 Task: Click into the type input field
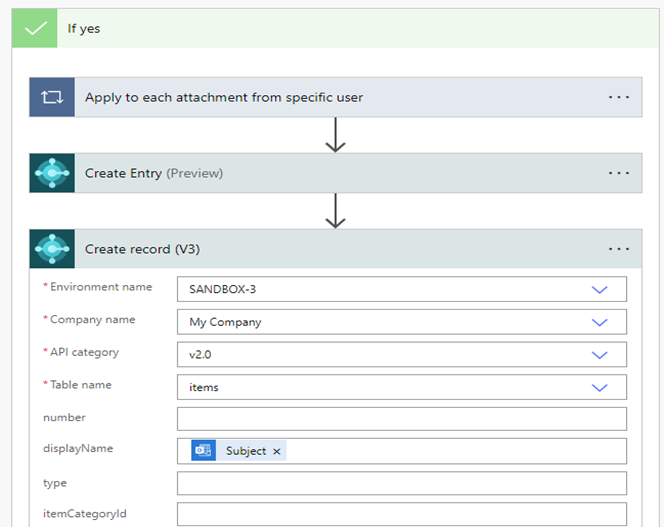click(x=401, y=484)
